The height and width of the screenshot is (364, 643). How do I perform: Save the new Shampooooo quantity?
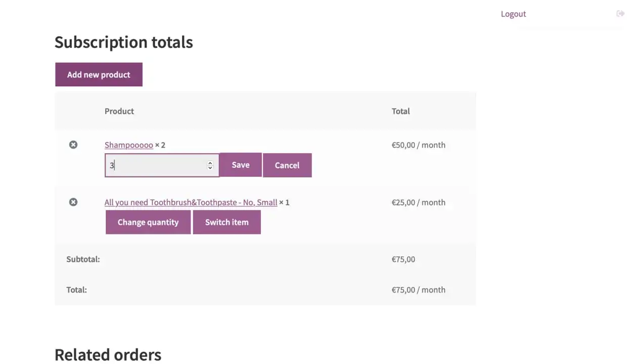241,165
